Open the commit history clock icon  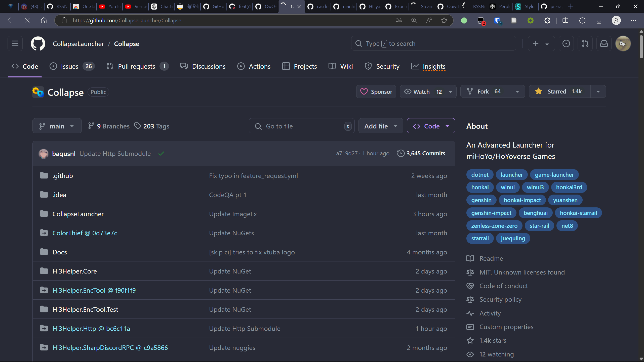click(401, 153)
